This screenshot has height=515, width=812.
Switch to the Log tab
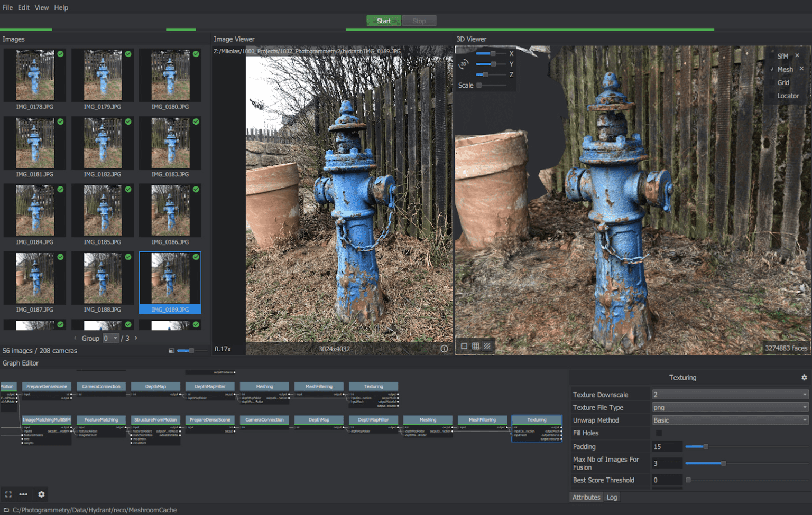click(612, 497)
